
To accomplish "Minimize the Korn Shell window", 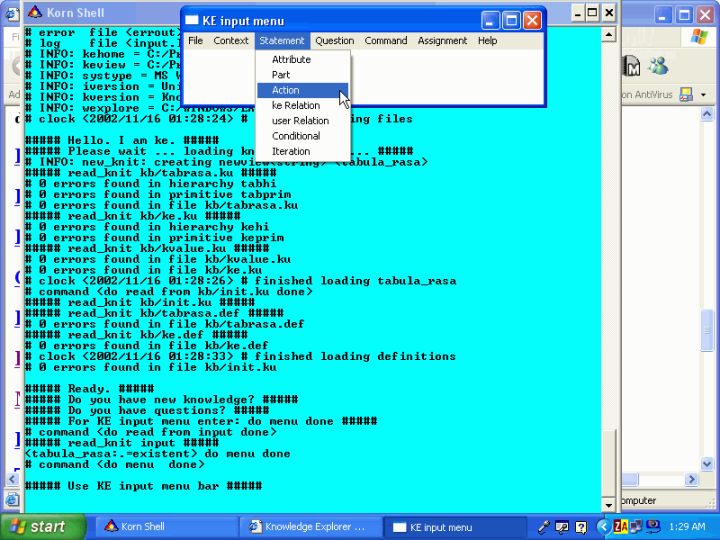I will click(578, 13).
